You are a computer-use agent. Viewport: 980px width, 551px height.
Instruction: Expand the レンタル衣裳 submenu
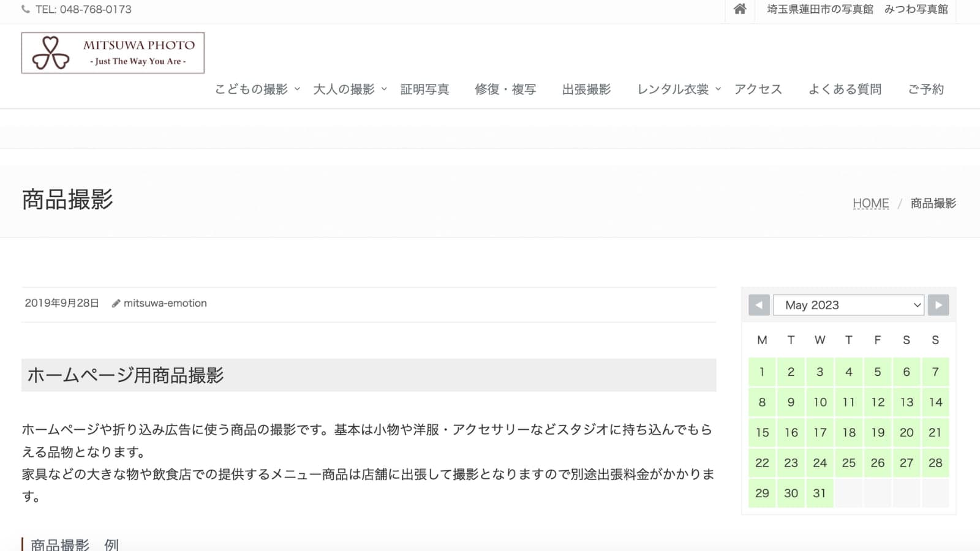pyautogui.click(x=718, y=89)
